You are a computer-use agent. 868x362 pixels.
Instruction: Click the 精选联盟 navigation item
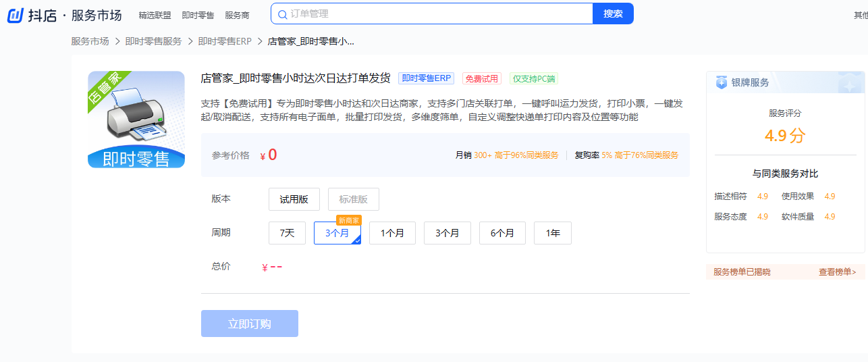[x=155, y=15]
